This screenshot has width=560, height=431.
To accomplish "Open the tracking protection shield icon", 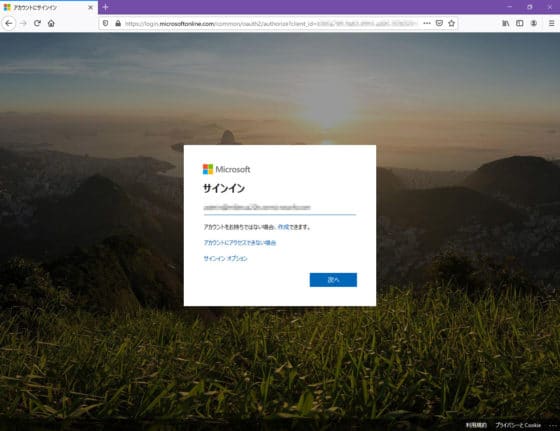I will [105, 23].
